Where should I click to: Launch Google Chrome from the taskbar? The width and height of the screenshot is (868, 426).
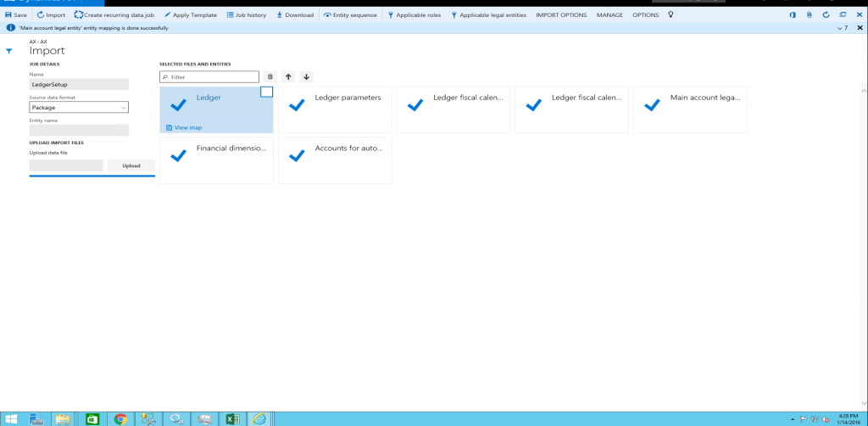(120, 419)
